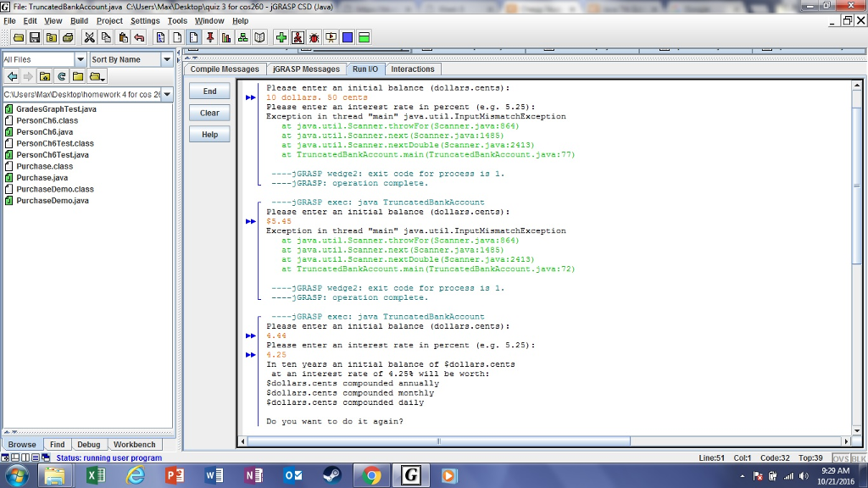The width and height of the screenshot is (868, 488).
Task: Select Purchase.java in file list
Action: tap(36, 178)
